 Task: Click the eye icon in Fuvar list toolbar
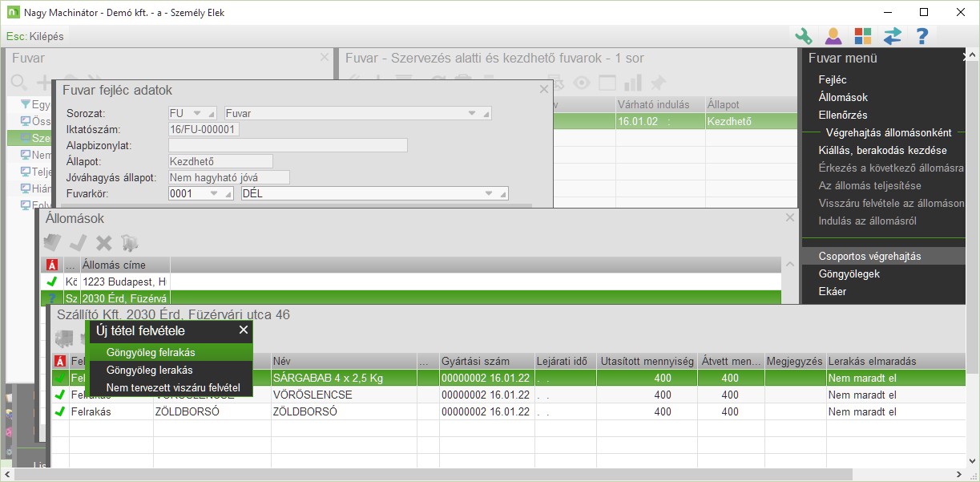click(582, 82)
